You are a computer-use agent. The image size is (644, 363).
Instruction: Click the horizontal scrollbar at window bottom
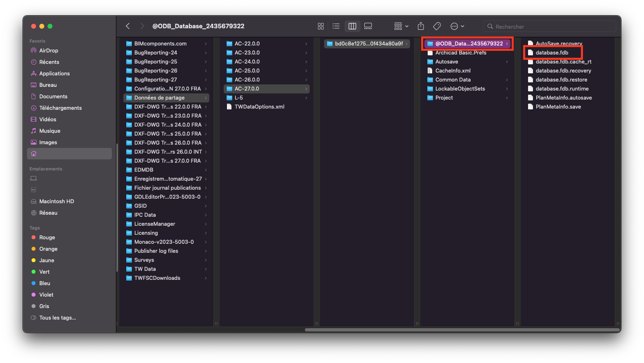(x=463, y=330)
